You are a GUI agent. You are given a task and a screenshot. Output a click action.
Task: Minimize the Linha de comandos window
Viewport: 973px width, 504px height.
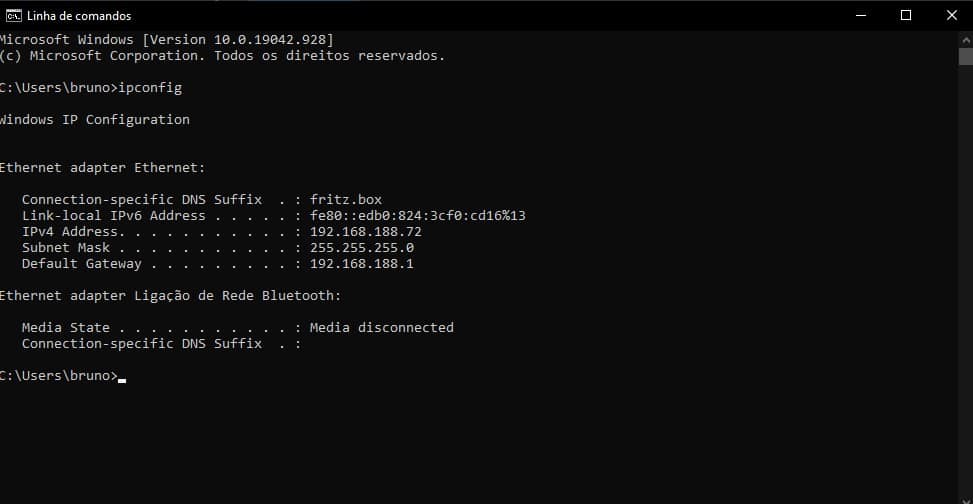click(861, 15)
